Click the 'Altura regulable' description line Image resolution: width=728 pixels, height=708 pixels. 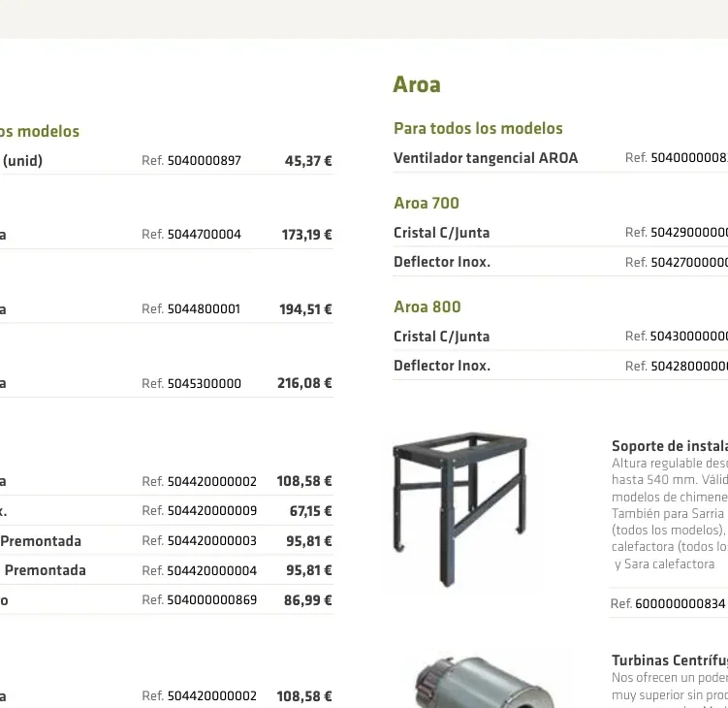point(670,464)
